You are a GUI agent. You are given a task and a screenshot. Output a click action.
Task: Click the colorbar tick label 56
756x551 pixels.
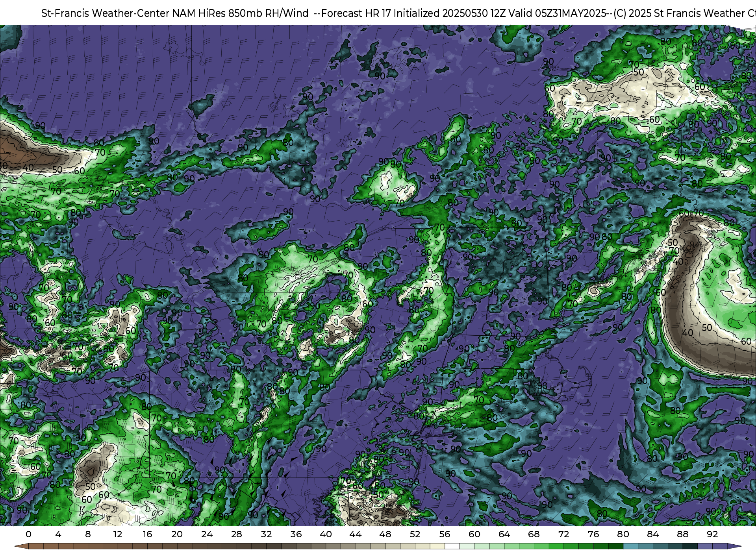coord(445,534)
